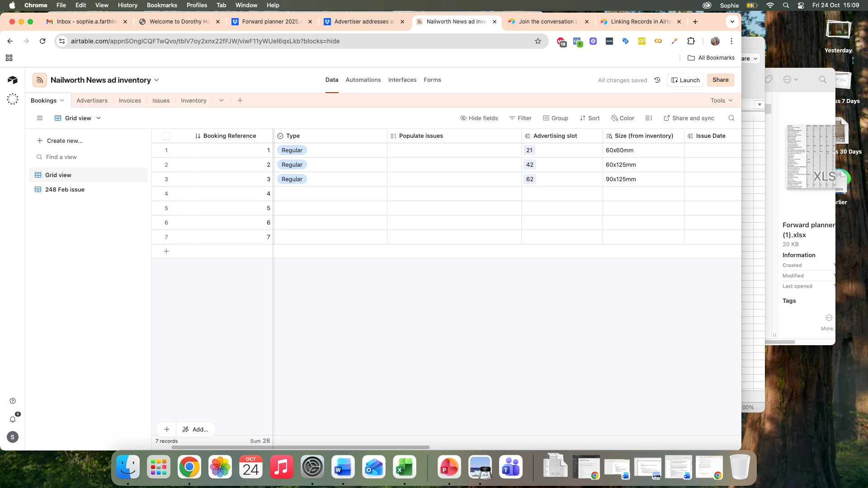Add a new table with plus icon
868x488 pixels.
point(240,100)
